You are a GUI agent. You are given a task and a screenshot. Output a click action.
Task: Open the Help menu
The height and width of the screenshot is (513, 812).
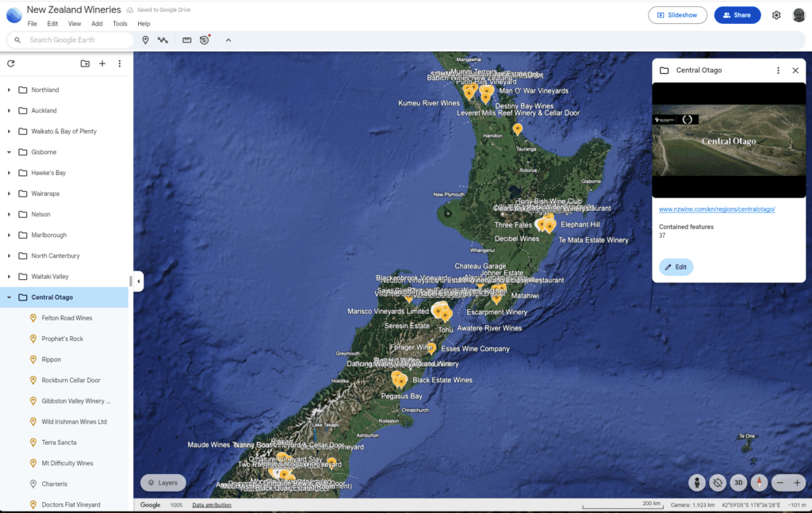tap(144, 24)
